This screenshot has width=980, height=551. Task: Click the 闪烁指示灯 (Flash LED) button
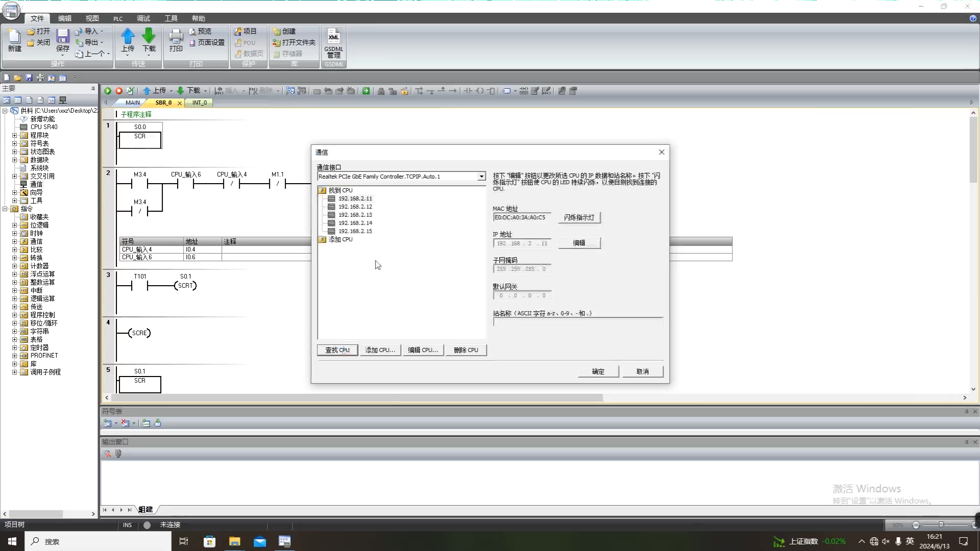pos(579,217)
